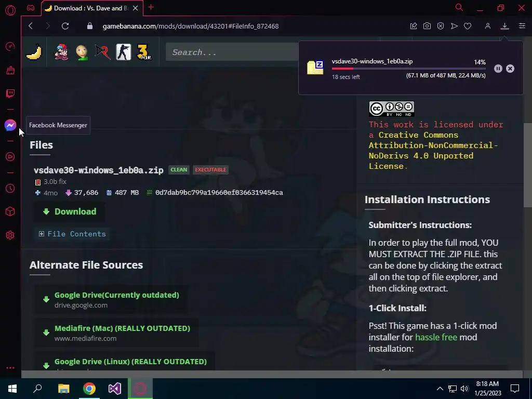Viewport: 532px width, 399px height.
Task: Open Twitch in the sidebar
Action: 10,94
